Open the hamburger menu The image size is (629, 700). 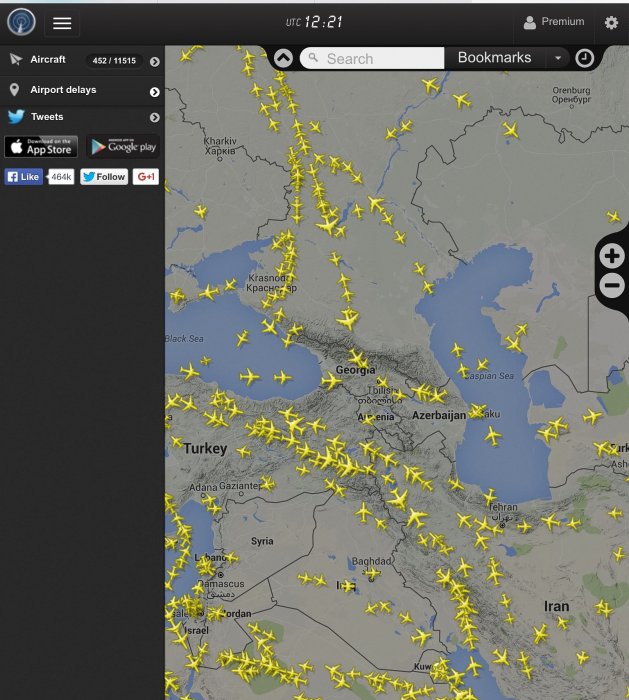click(x=62, y=23)
